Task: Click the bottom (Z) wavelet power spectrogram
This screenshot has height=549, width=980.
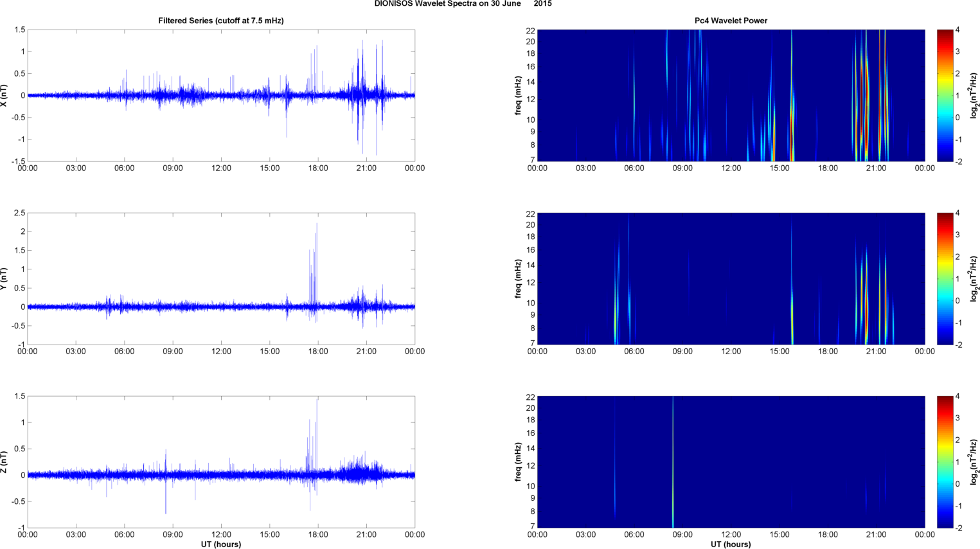Action: point(731,462)
